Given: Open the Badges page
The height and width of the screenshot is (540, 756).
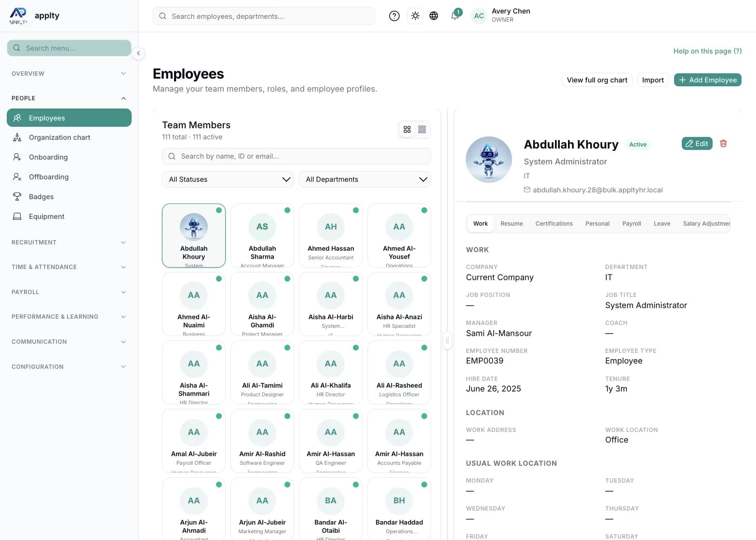Looking at the screenshot, I should (69, 197).
